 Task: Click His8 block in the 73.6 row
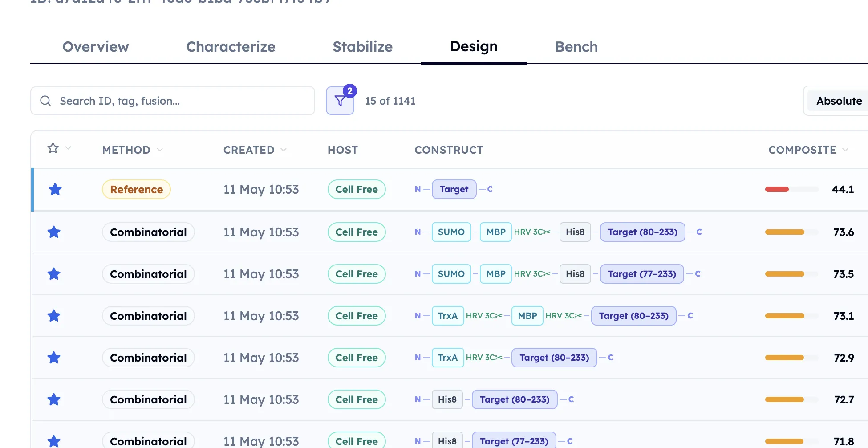click(x=575, y=232)
